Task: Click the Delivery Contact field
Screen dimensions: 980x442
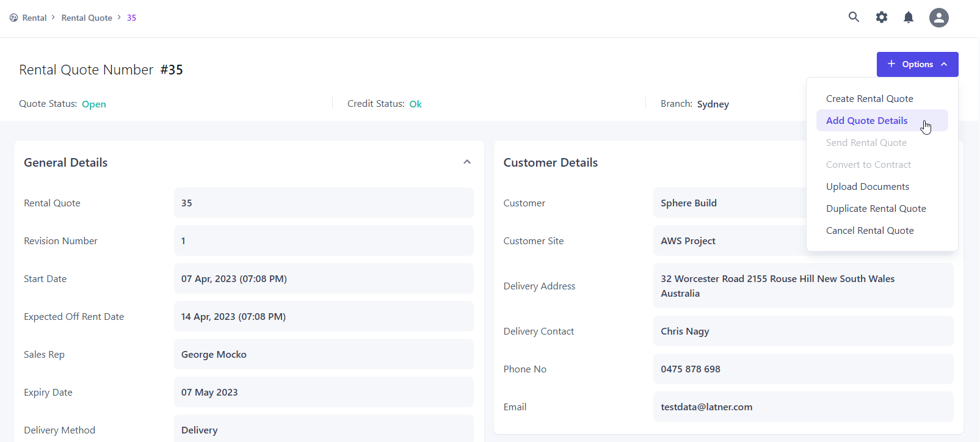Action: tap(802, 331)
